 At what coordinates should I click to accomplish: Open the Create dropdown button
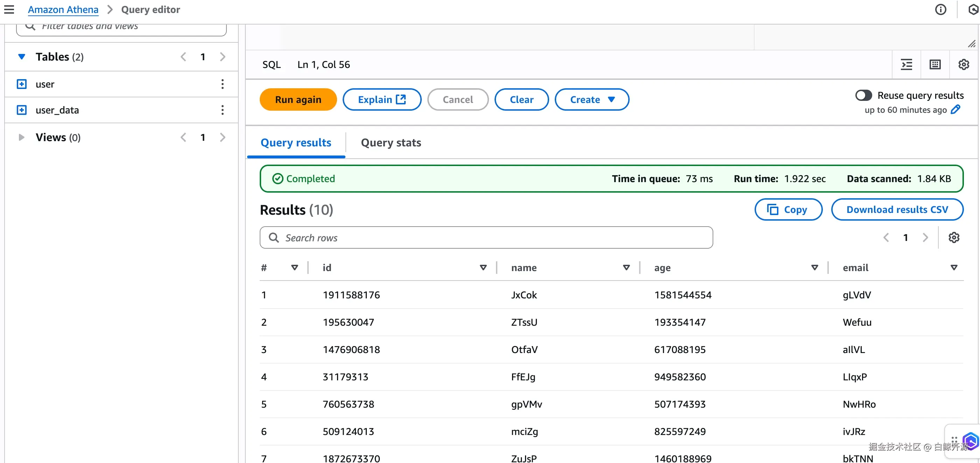(591, 99)
